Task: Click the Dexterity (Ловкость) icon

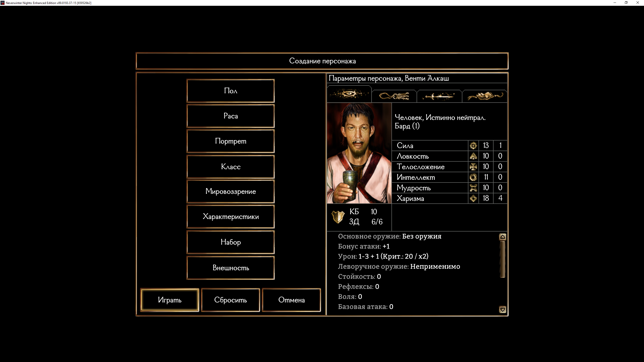Action: 473,156
